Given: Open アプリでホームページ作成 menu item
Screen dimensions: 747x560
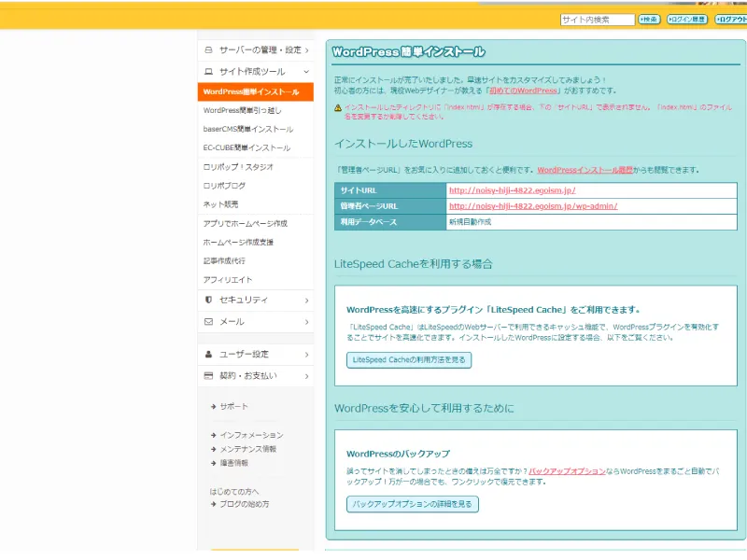Looking at the screenshot, I should tap(246, 223).
